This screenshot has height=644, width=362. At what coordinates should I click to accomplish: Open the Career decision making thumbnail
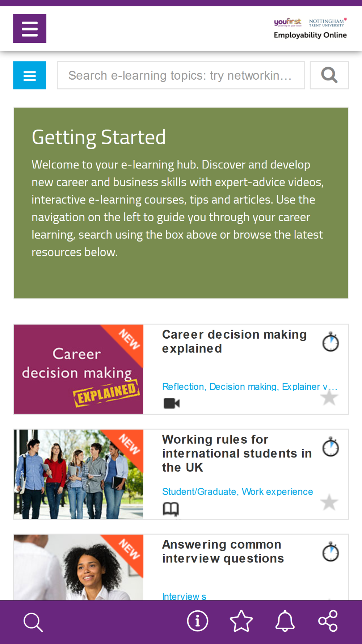(79, 369)
